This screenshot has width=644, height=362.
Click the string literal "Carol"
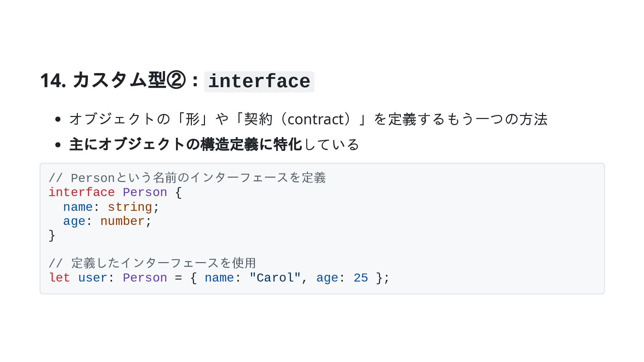click(x=275, y=278)
